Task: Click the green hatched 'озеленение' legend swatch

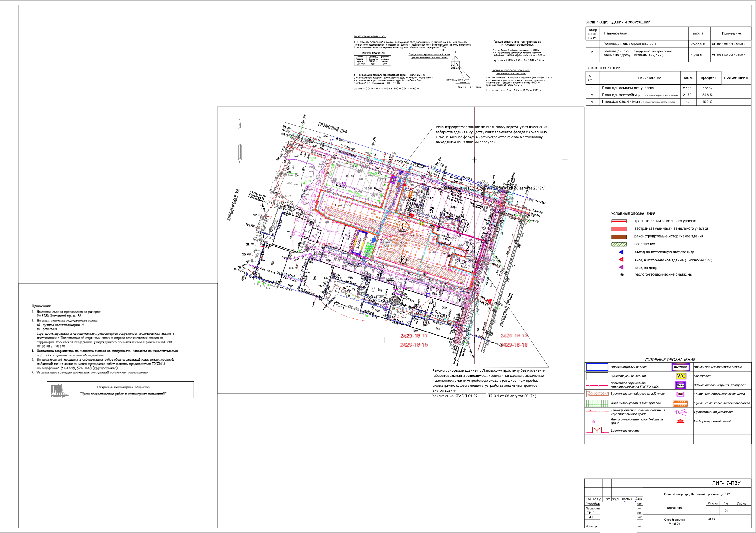Action: (x=619, y=244)
